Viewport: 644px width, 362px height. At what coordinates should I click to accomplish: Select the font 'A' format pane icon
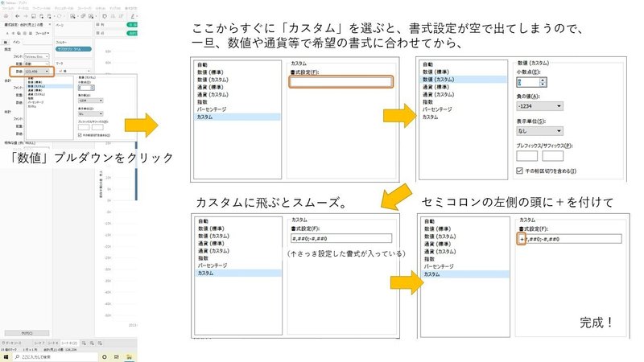point(7,33)
